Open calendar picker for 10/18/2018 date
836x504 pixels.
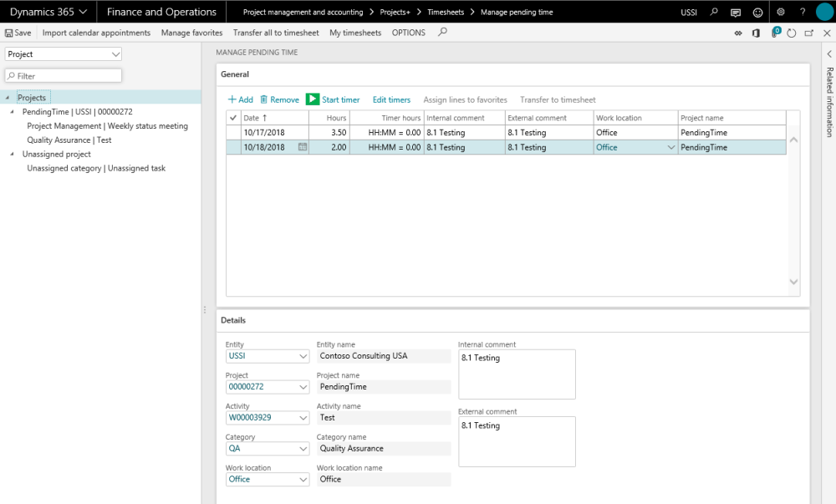pos(302,147)
